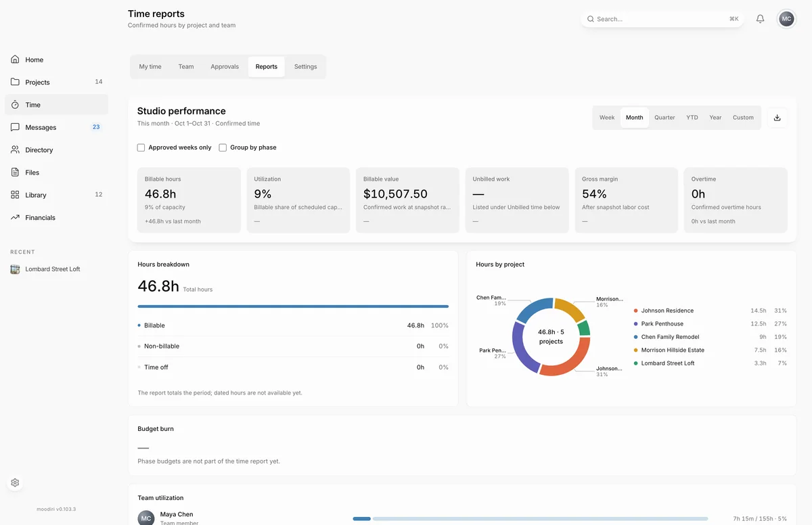
Task: Click the Lombard Street Loft green legend dot
Action: (x=636, y=363)
